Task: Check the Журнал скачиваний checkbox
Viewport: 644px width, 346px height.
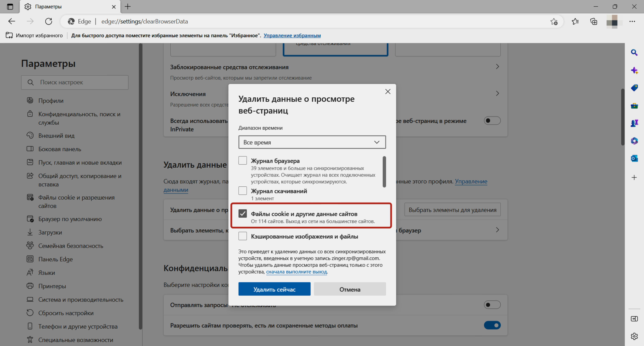Action: 242,191
